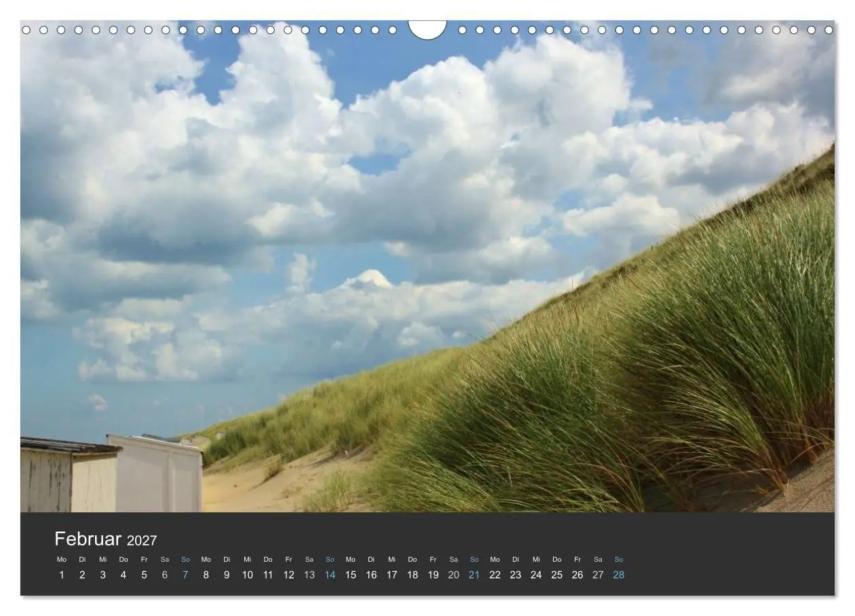This screenshot has width=855, height=616.
Task: Select day 3 in the calendar row
Action: [102, 575]
